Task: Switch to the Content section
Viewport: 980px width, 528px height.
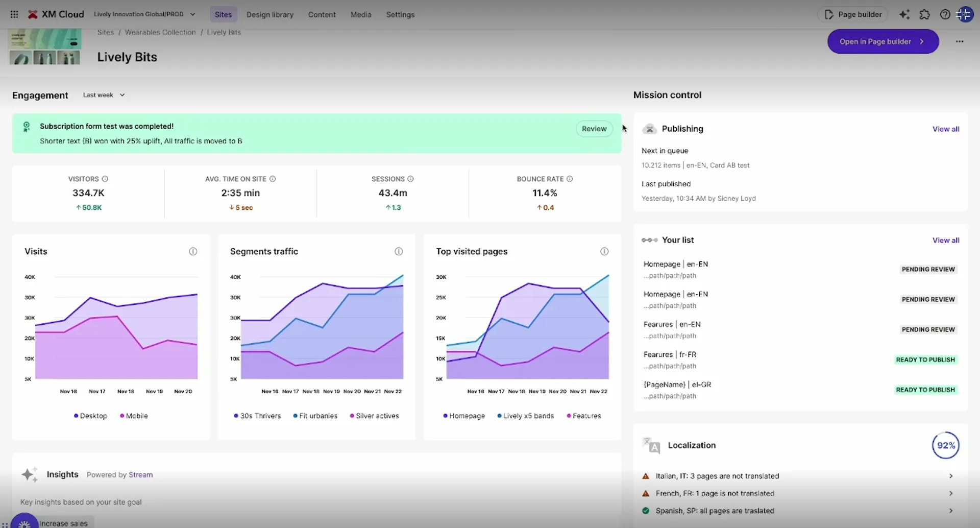Action: coord(322,14)
